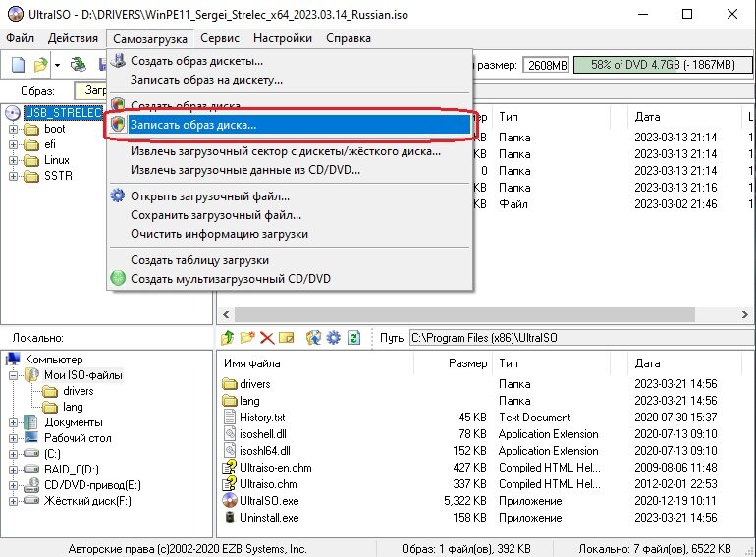Image resolution: width=756 pixels, height=557 pixels.
Task: Choose Создать мультизагрузочный CD/DVD
Action: click(290, 279)
